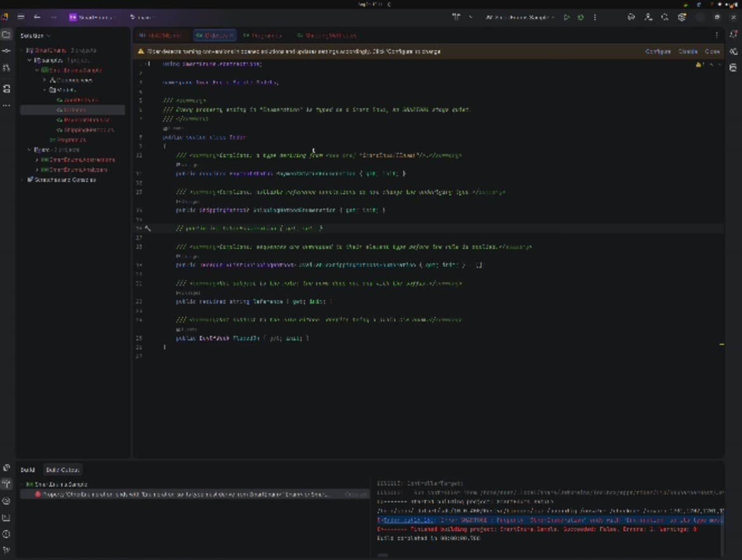The height and width of the screenshot is (560, 742).
Task: Open the Code With Me user icon
Action: tap(649, 17)
